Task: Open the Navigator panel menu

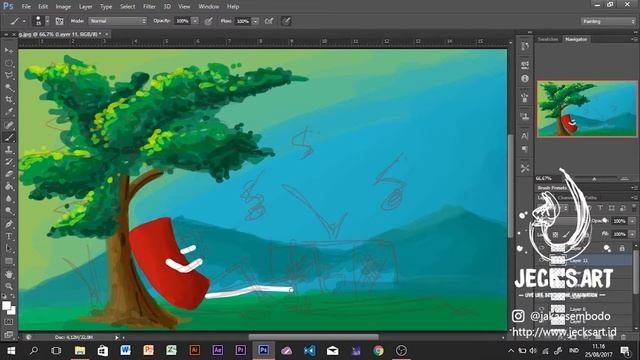Action: 634,40
